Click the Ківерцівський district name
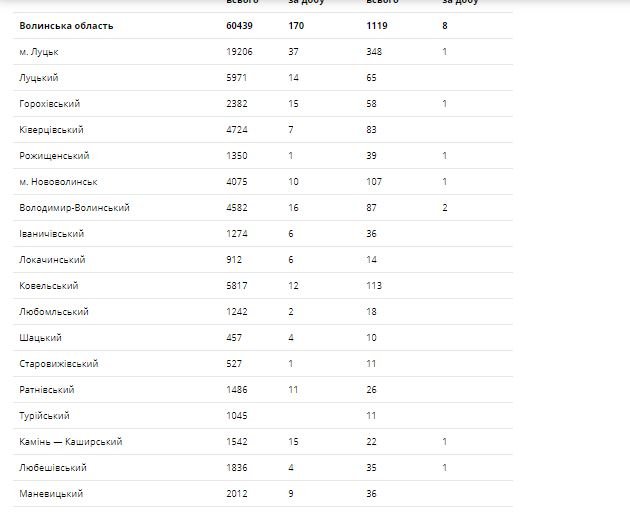The image size is (630, 516). pyautogui.click(x=51, y=129)
